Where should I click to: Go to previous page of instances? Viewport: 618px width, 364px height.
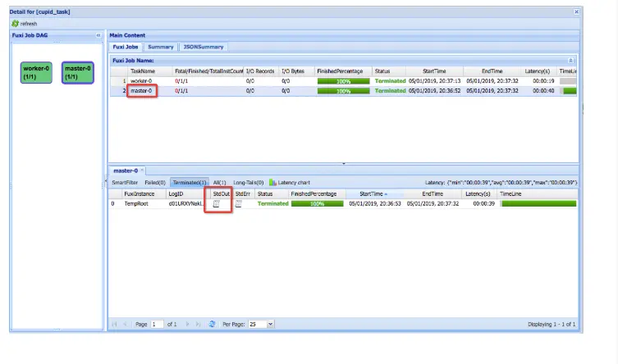[125, 325]
